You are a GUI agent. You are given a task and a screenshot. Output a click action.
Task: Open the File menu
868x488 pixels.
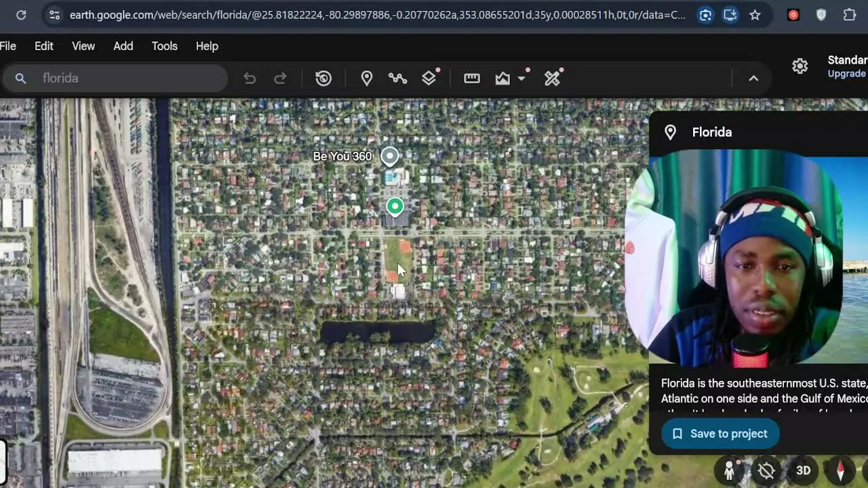point(8,46)
